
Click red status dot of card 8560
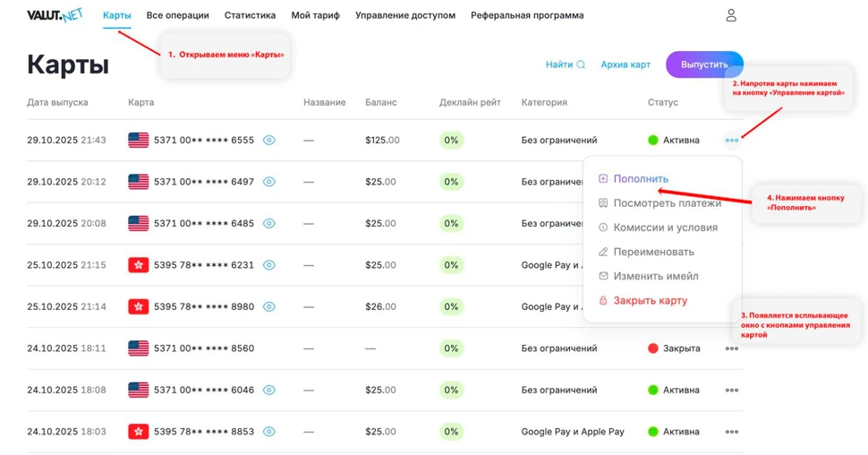coord(652,348)
